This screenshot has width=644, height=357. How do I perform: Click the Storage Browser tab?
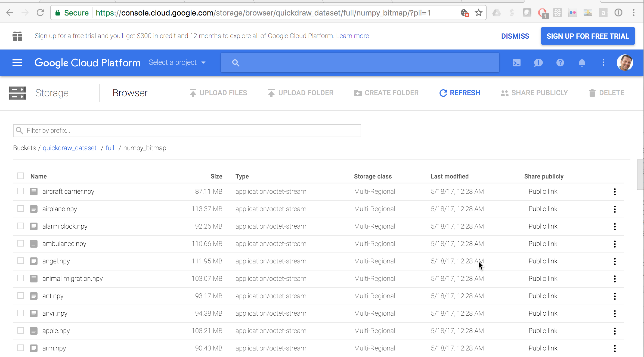[130, 93]
